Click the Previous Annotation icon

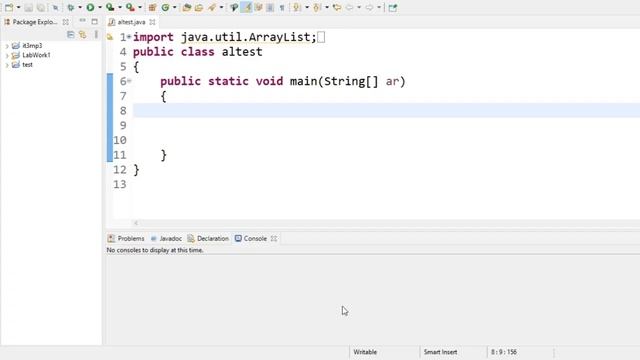pyautogui.click(x=317, y=7)
